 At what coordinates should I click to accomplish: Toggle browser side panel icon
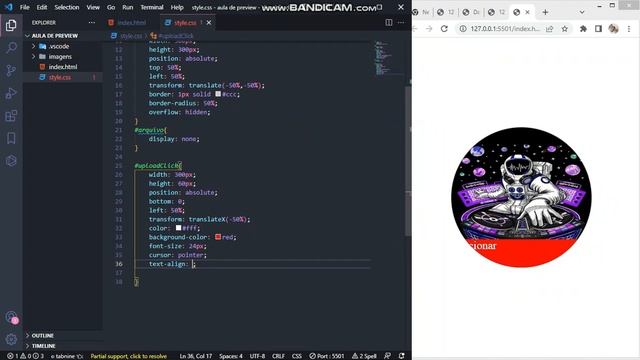coord(598,29)
